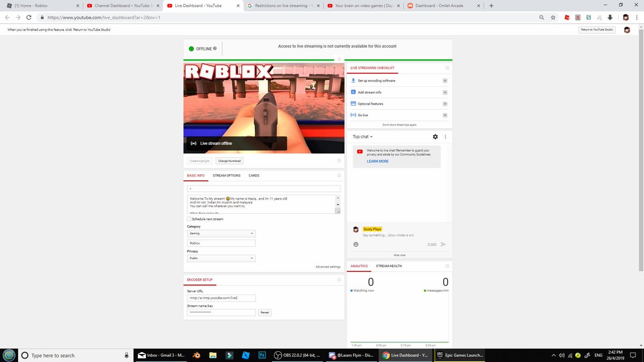Click the game title field 'Roblox'
The width and height of the screenshot is (644, 362).
(x=221, y=243)
